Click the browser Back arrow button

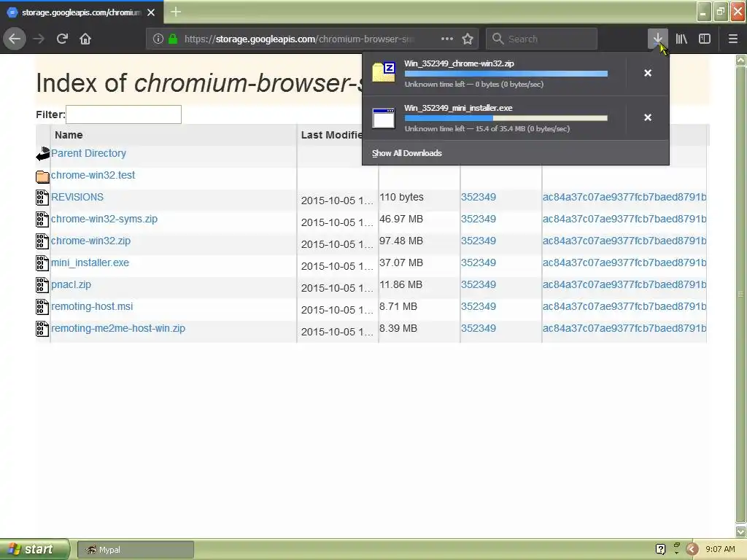pyautogui.click(x=15, y=39)
